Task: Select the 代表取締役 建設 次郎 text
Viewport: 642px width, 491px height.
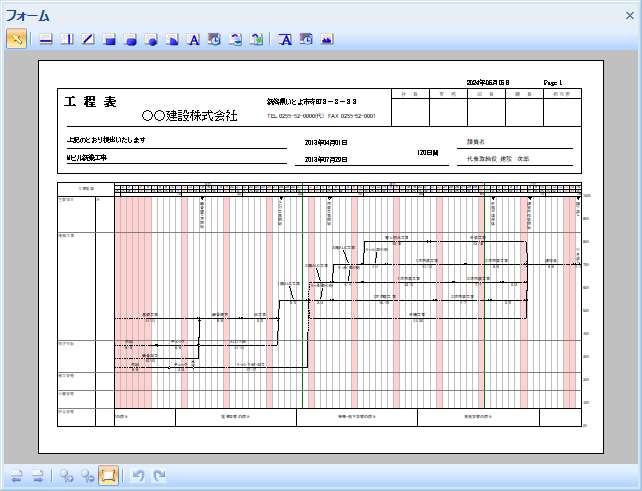Action: 498,158
